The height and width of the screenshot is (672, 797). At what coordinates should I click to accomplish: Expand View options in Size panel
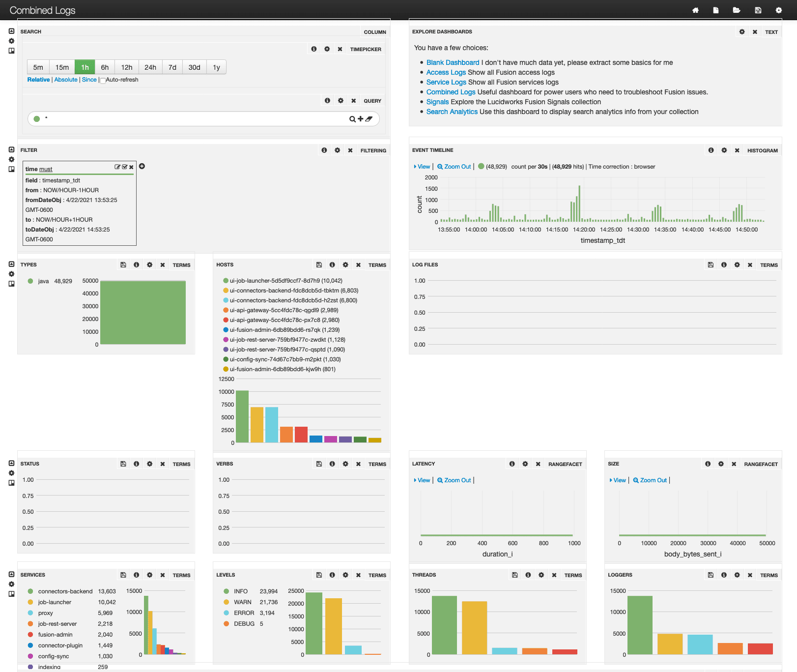pos(618,480)
